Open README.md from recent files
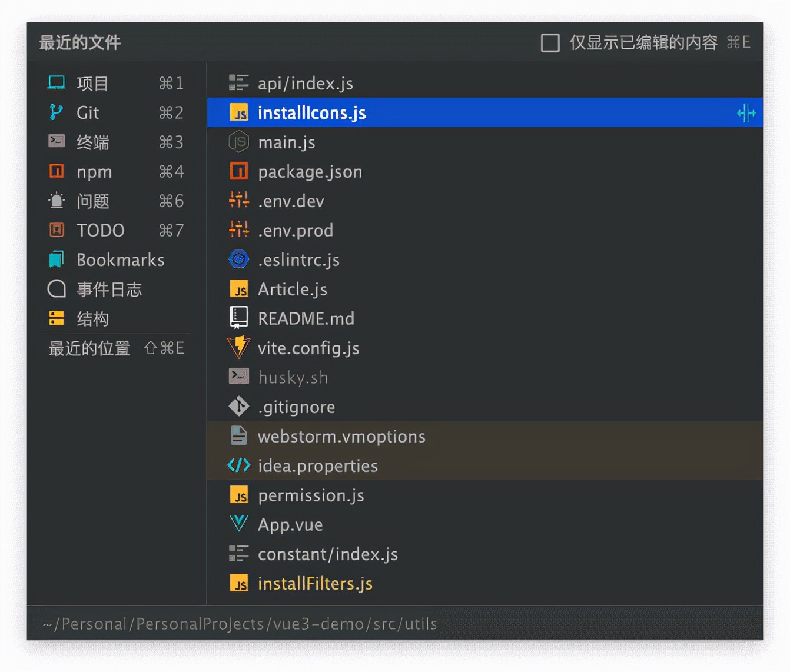Screen dimensions: 790x672 pyautogui.click(x=484, y=318)
